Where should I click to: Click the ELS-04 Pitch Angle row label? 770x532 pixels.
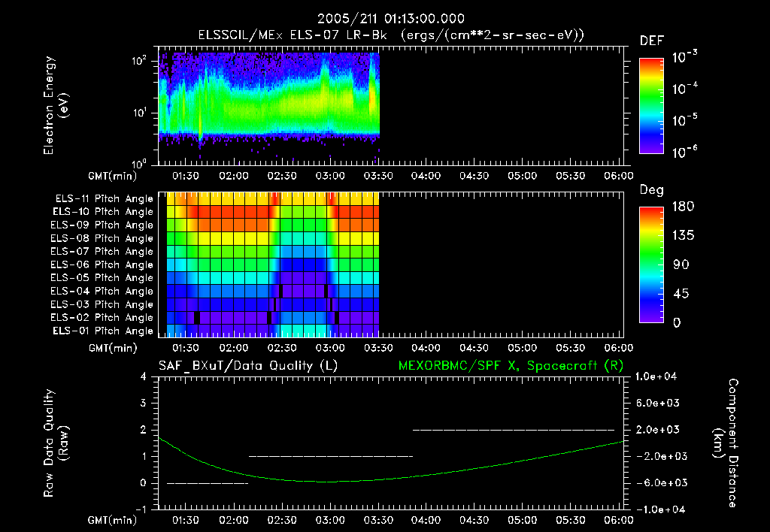click(102, 292)
